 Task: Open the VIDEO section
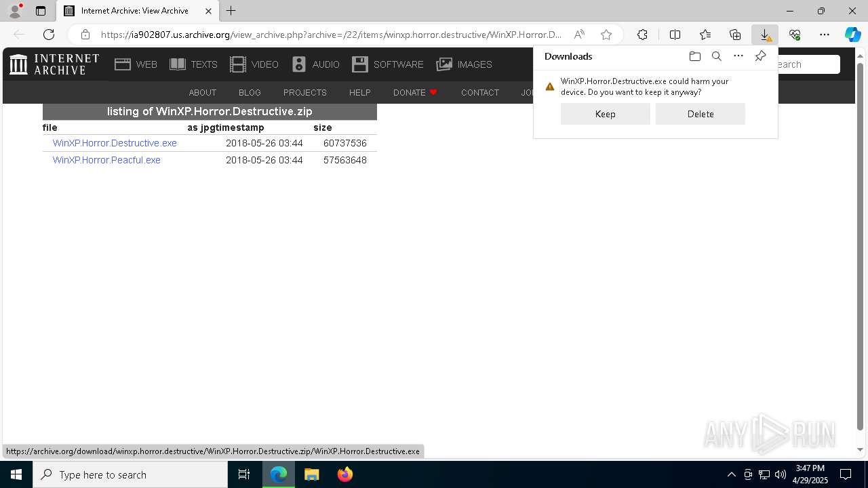254,64
